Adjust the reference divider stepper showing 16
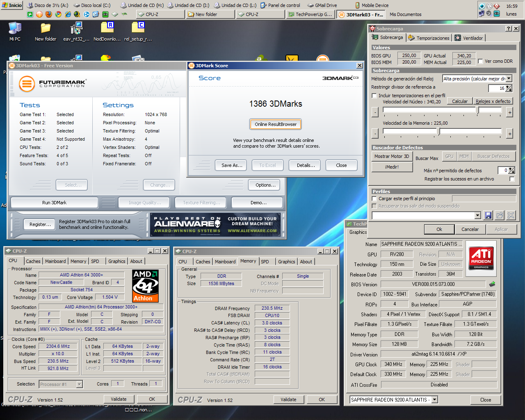Screen dimensions: 525x420 509,88
